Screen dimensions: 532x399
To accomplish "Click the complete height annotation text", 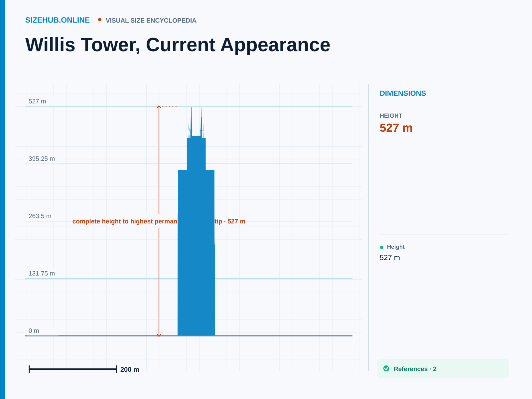I will point(159,221).
